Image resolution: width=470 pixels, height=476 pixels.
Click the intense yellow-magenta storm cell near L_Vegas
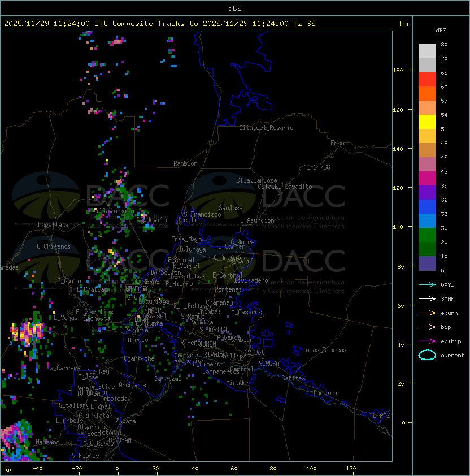(x=27, y=332)
